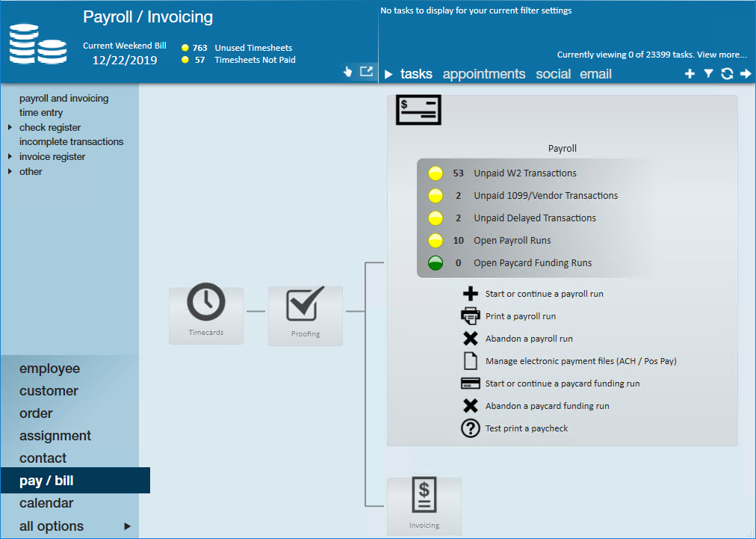This screenshot has width=756, height=539.
Task: Open the task filter funnel icon
Action: click(x=708, y=74)
